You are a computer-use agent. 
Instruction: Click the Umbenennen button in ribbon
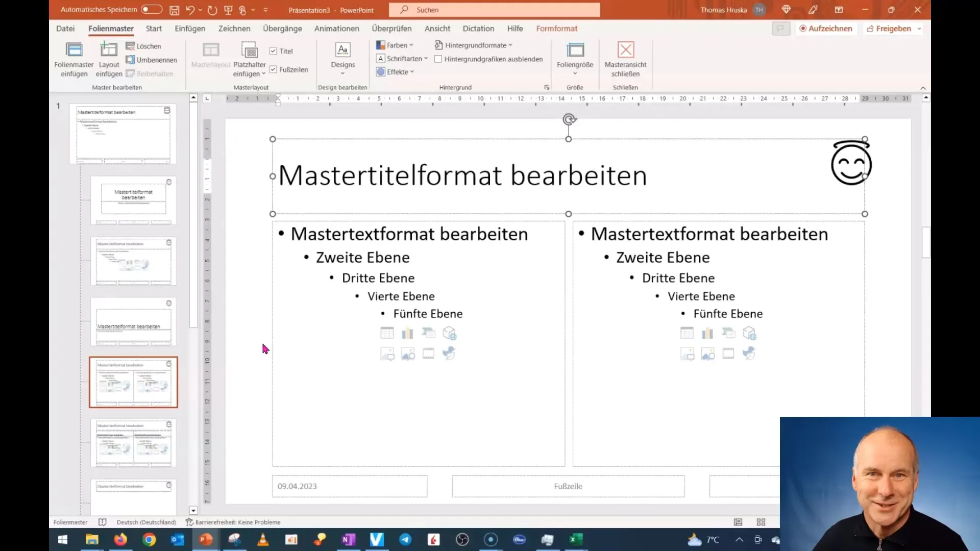click(x=152, y=60)
